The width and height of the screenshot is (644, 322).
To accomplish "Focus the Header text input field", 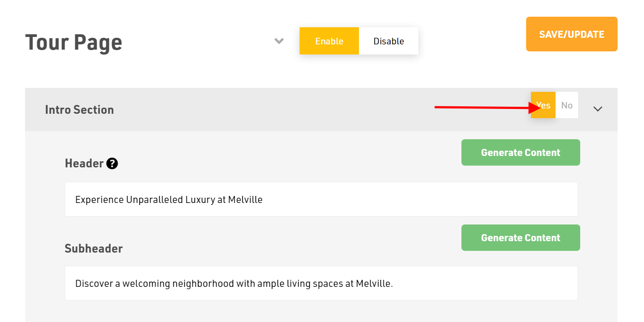I will tap(321, 199).
